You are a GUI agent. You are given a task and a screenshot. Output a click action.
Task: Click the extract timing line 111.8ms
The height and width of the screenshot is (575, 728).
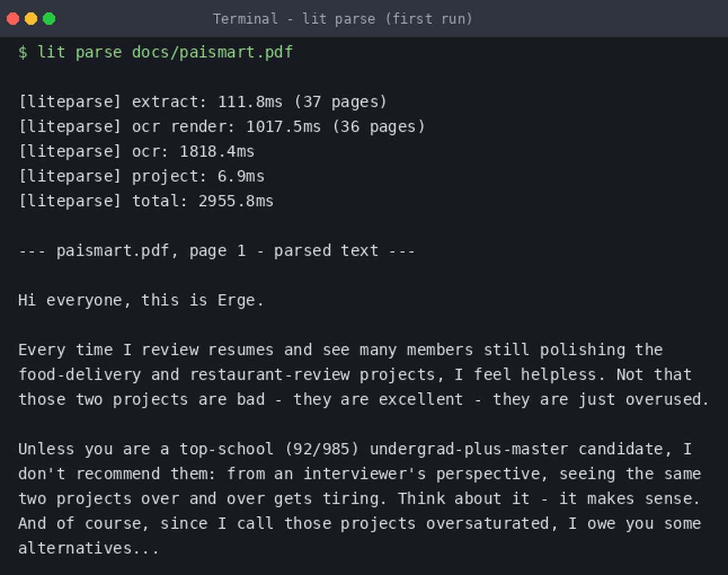[203, 102]
